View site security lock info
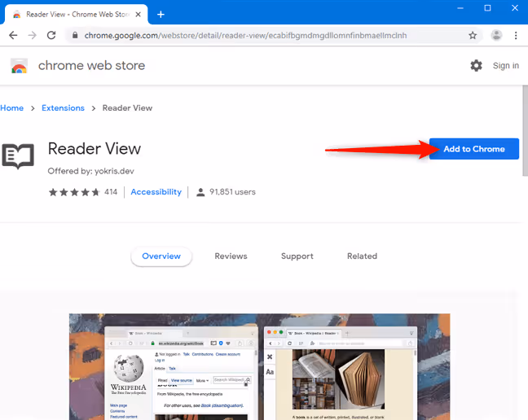This screenshot has width=528, height=420. [75, 35]
